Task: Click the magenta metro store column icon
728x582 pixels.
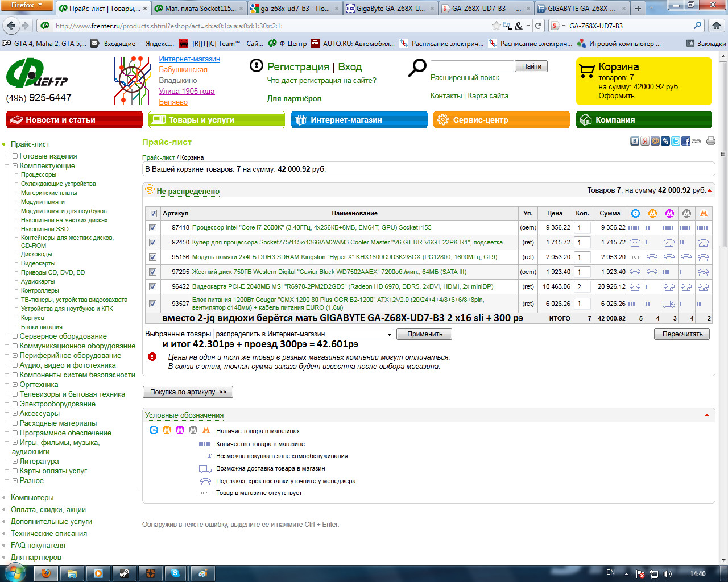Action: coord(669,213)
